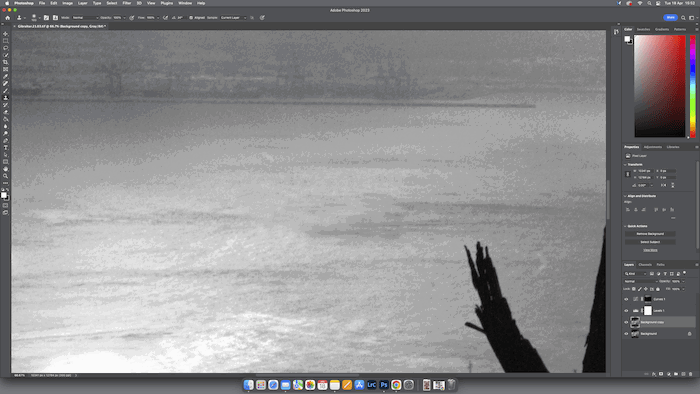The height and width of the screenshot is (394, 700).
Task: Select the Move tool
Action: coord(5,34)
